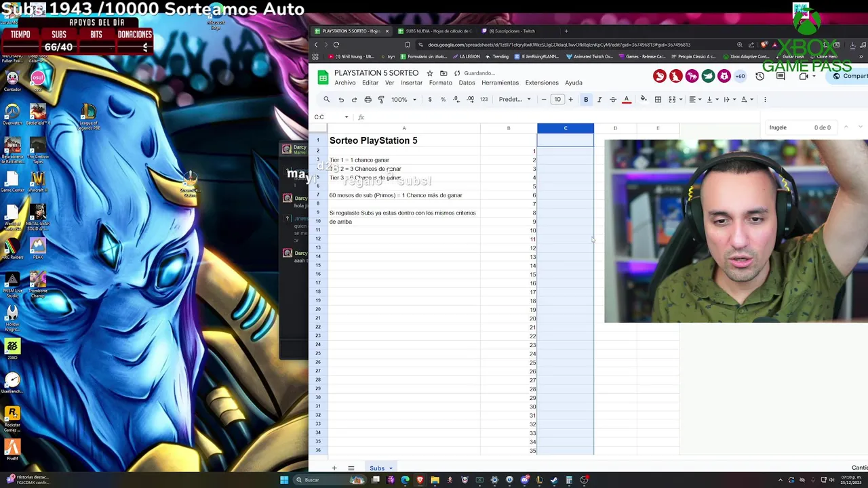Click the name box showing C:C
Viewport: 868px width, 488px height.
click(x=328, y=117)
